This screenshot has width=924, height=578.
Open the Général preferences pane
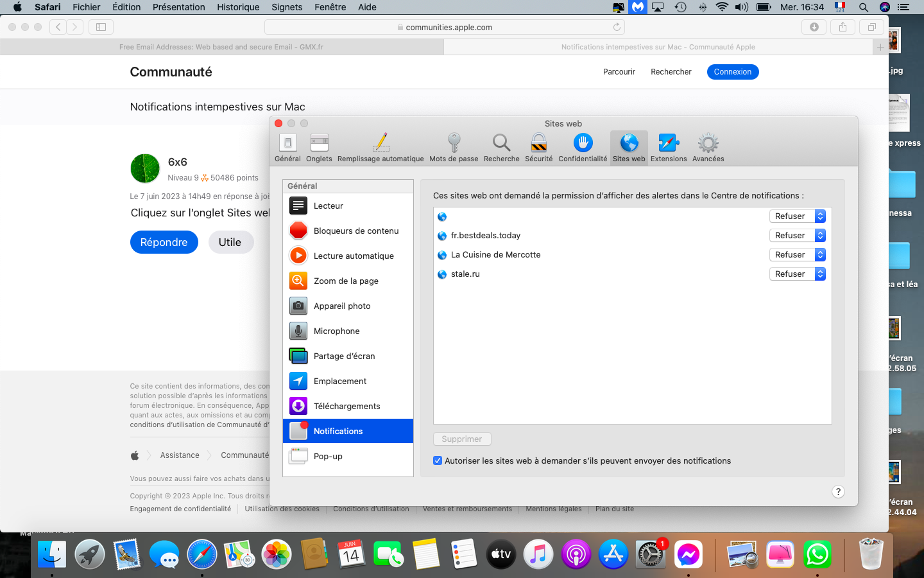pyautogui.click(x=287, y=148)
